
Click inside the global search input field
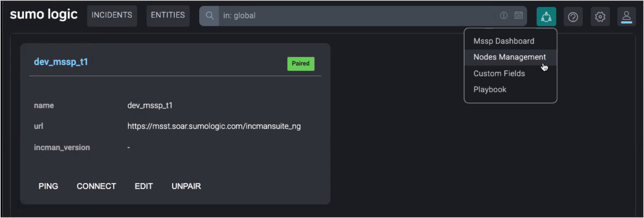coord(331,15)
